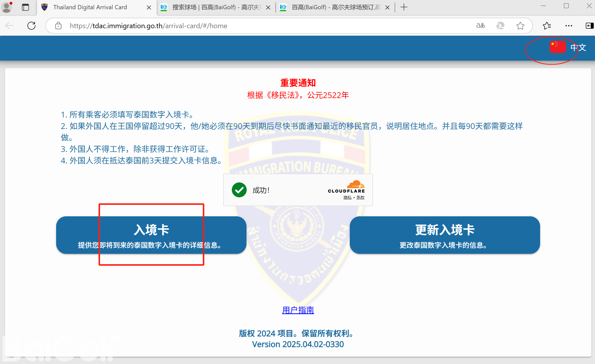Click the back navigation arrow
Screen dimensions: 595x364
9,26
